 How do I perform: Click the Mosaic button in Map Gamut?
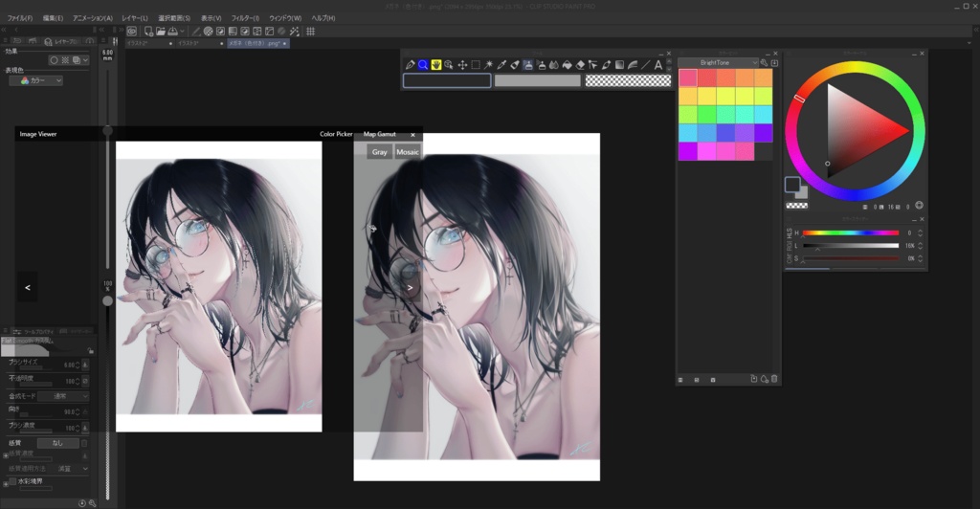(408, 152)
